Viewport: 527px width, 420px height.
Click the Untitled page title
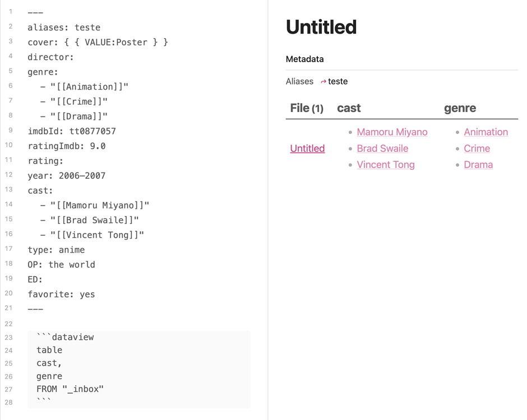[321, 27]
